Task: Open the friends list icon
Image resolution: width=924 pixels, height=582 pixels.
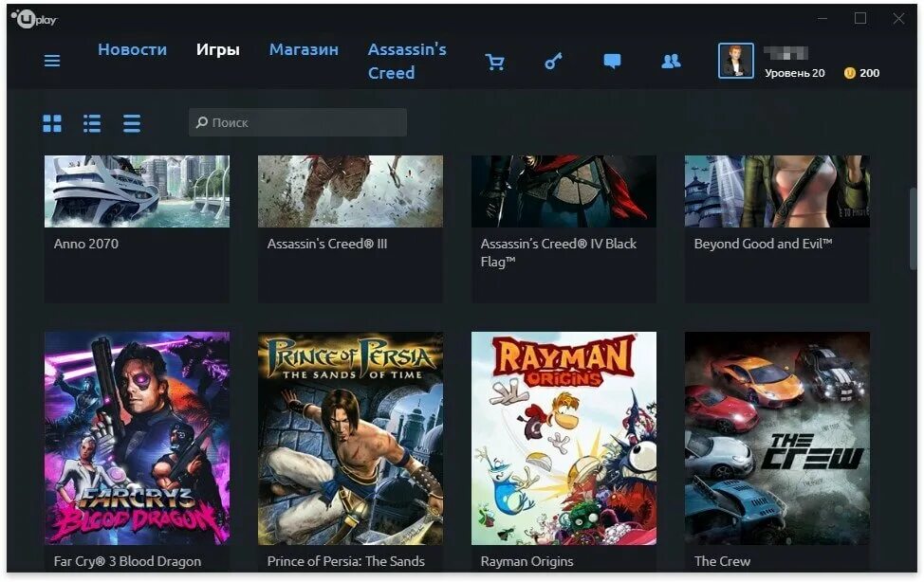Action: (672, 61)
